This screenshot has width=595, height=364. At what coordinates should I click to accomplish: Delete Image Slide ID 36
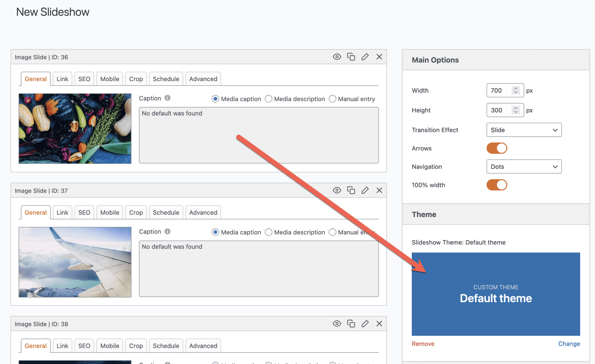pyautogui.click(x=379, y=57)
